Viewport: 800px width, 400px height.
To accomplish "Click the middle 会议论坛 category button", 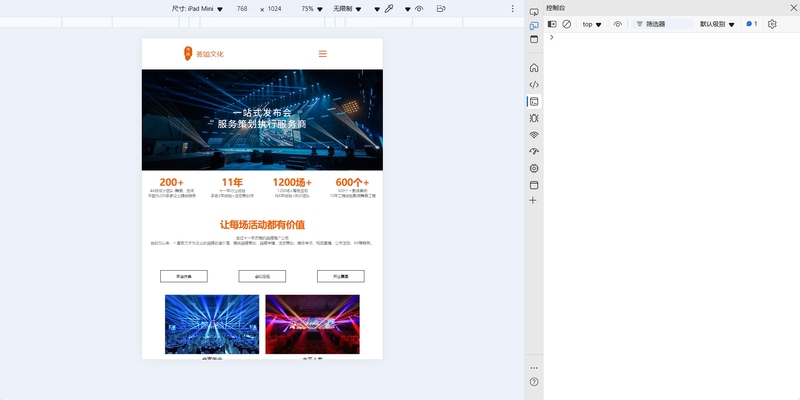I will (x=262, y=276).
